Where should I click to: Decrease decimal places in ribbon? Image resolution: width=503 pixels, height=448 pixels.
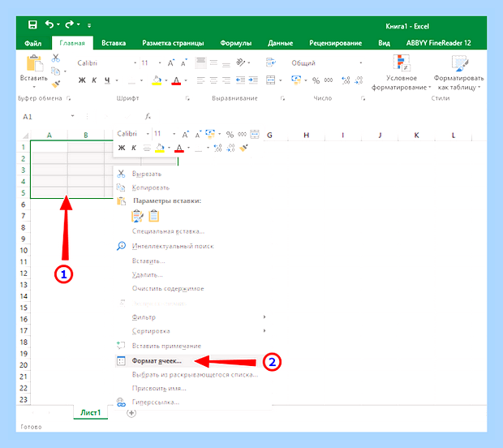pos(359,80)
